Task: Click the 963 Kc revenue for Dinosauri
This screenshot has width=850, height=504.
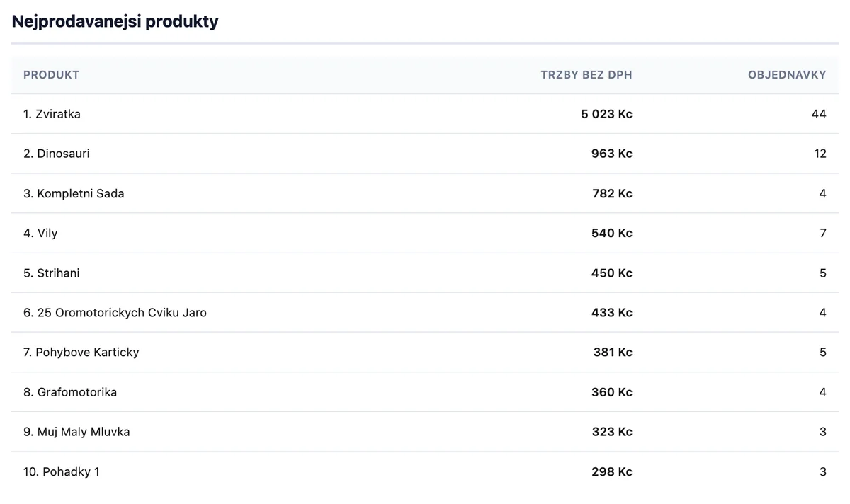Action: click(x=611, y=154)
